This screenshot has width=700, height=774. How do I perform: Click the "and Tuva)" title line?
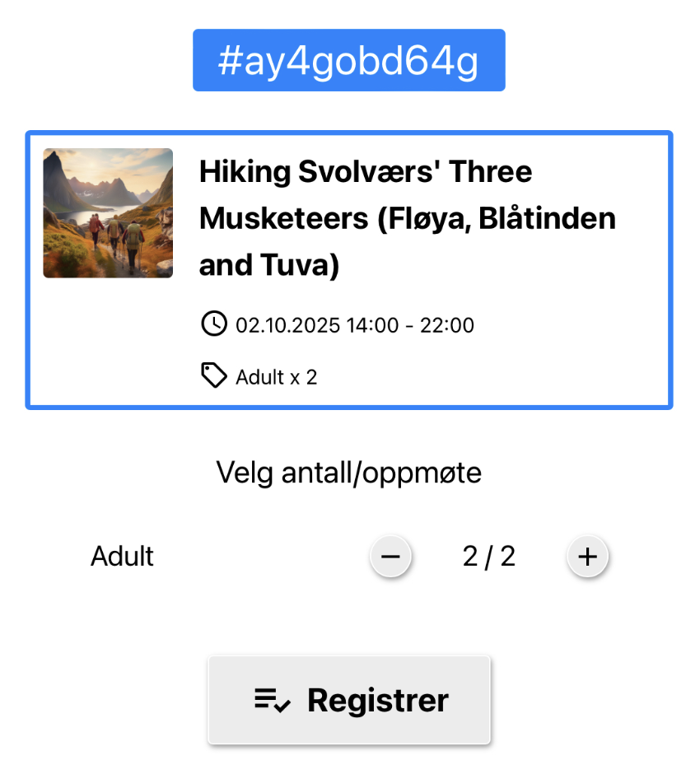click(269, 266)
